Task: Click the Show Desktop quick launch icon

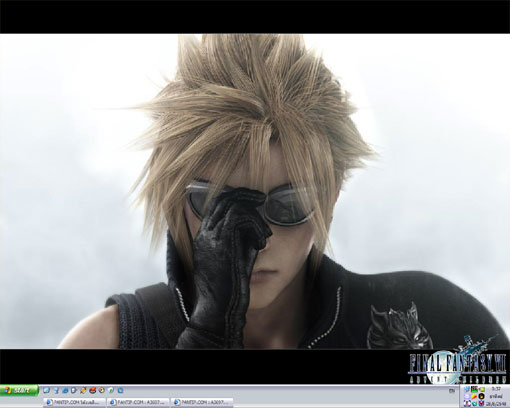Action: tap(46, 390)
